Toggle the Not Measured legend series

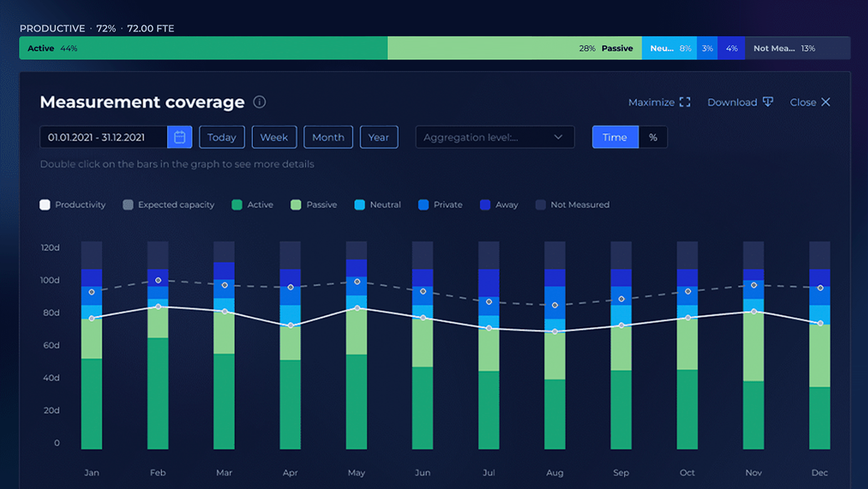tap(572, 204)
